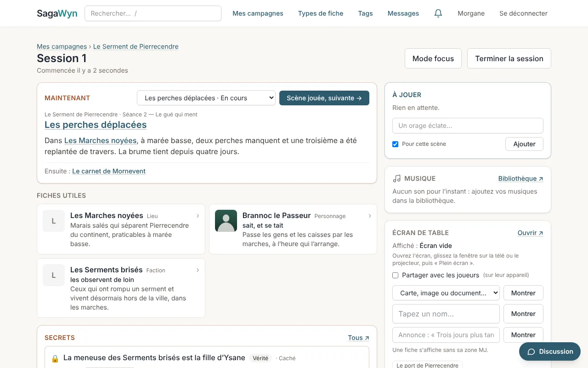Open the Discussion chat bubble
This screenshot has height=368, width=588.
click(550, 351)
